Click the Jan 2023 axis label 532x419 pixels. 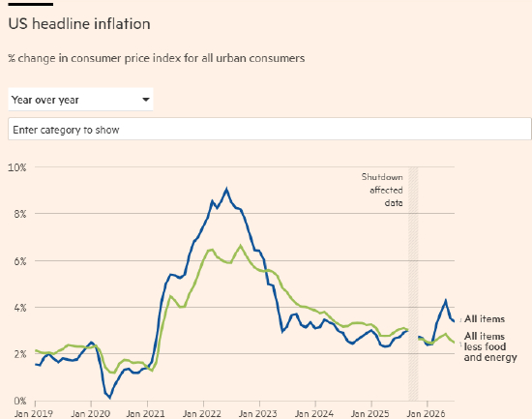pyautogui.click(x=258, y=413)
